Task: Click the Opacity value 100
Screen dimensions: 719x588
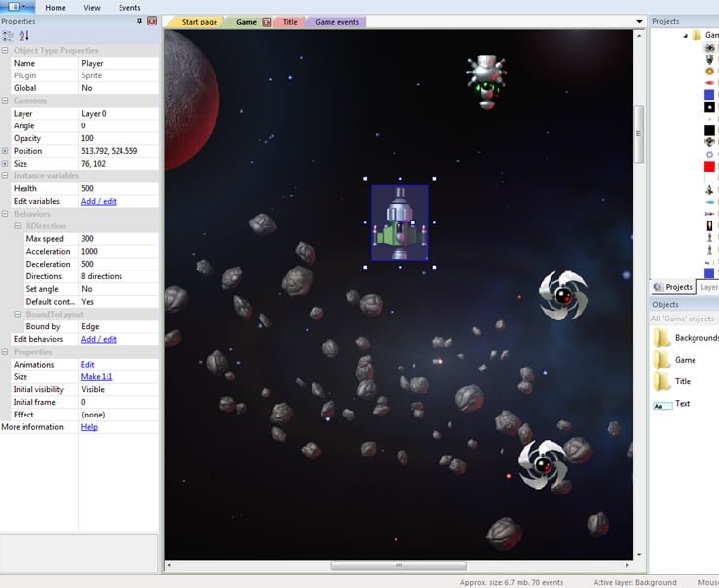Action: tap(119, 138)
